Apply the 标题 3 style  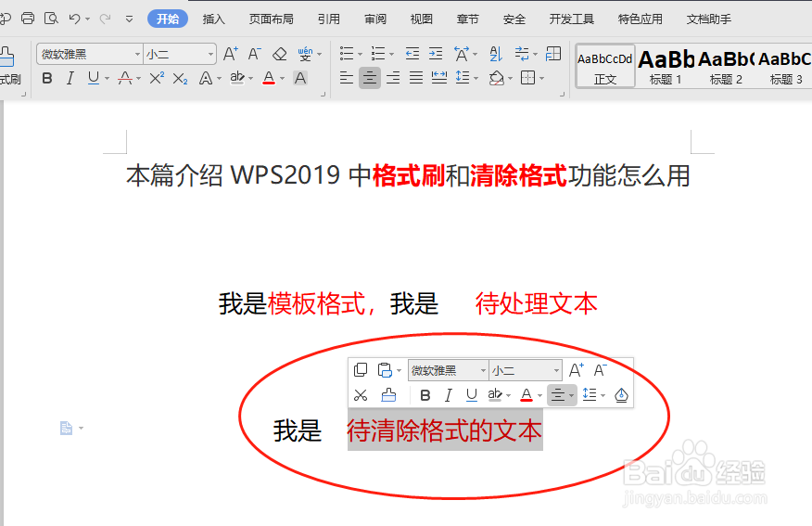(x=784, y=67)
